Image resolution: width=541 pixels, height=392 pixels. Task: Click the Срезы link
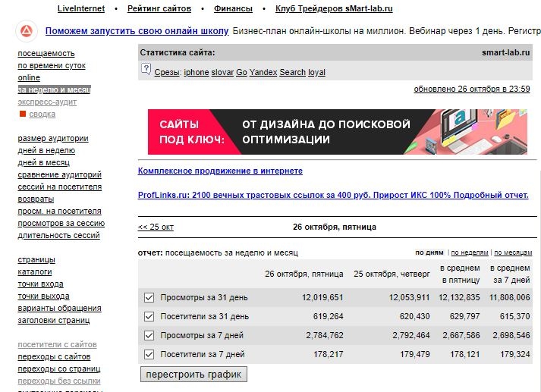coord(167,72)
